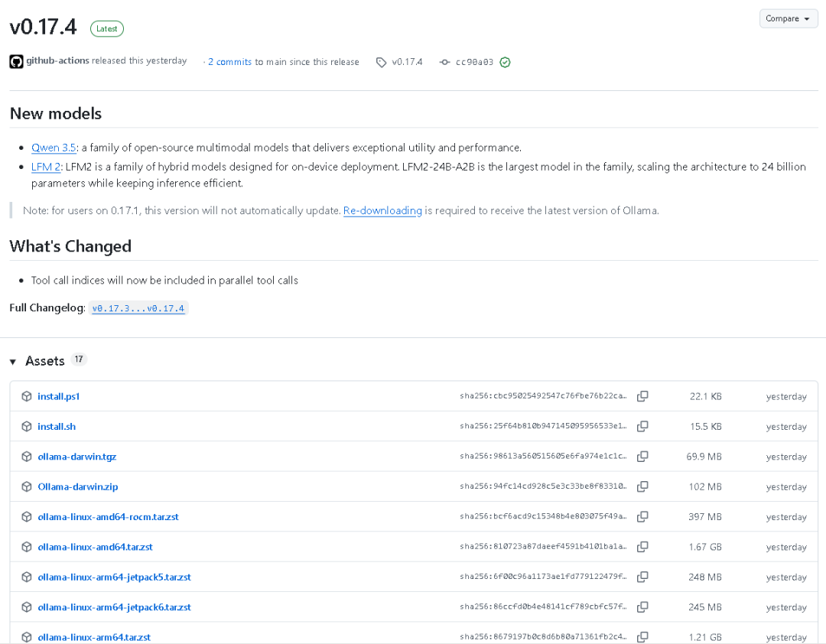Download ollama-linux-amd64.tar.zst

(95, 547)
